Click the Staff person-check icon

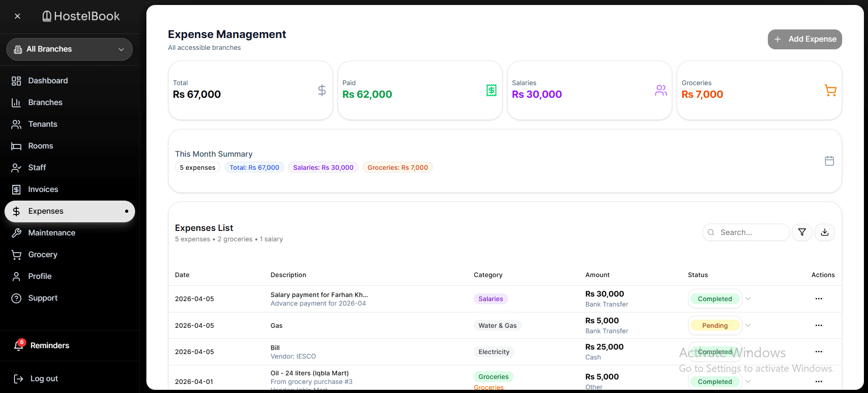point(16,168)
